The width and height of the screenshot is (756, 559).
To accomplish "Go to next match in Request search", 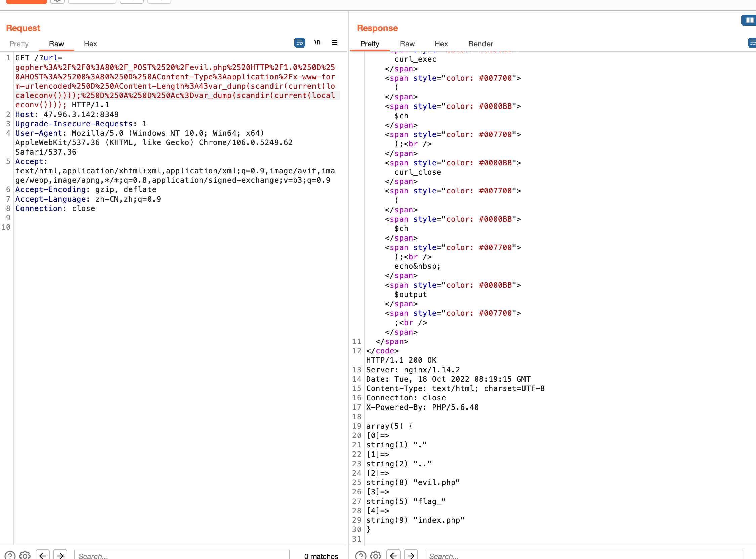I will 60,555.
